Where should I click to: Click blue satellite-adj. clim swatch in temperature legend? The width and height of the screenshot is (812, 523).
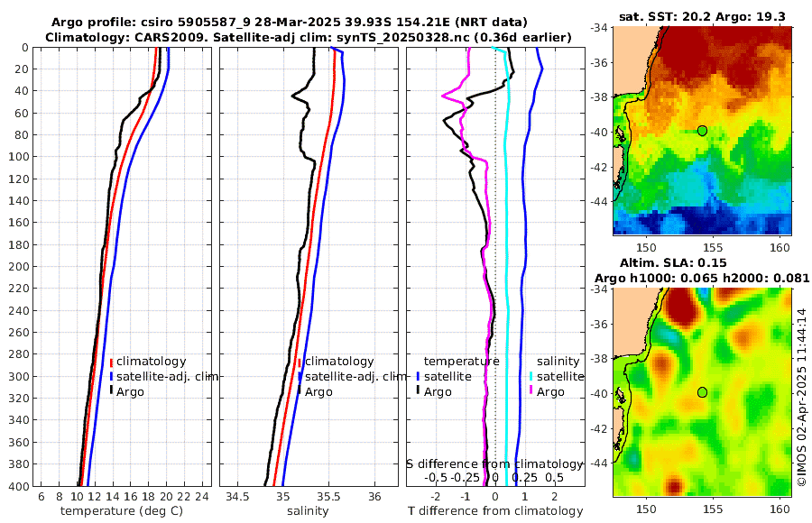pyautogui.click(x=111, y=376)
